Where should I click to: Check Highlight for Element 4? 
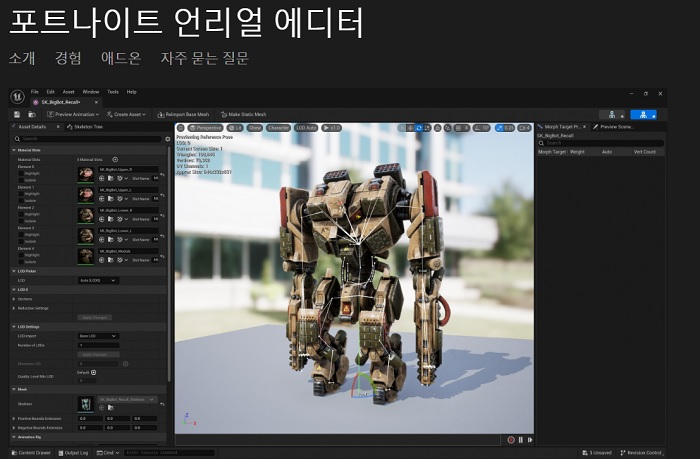(x=20, y=255)
